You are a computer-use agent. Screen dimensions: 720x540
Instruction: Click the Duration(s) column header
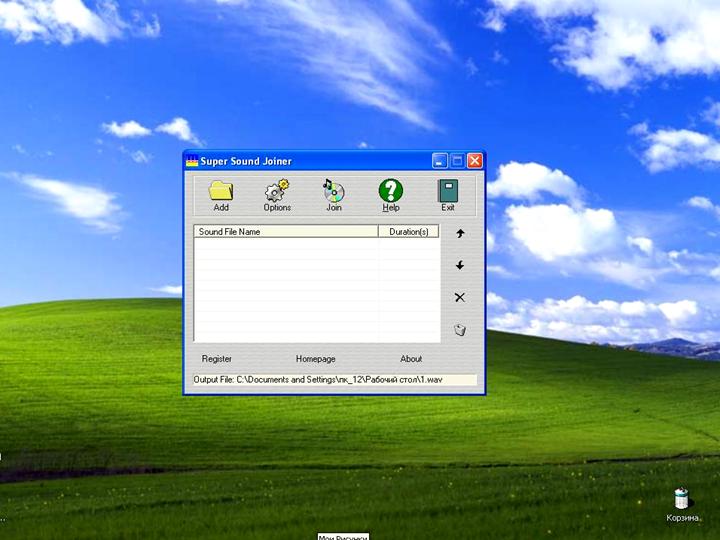(409, 231)
